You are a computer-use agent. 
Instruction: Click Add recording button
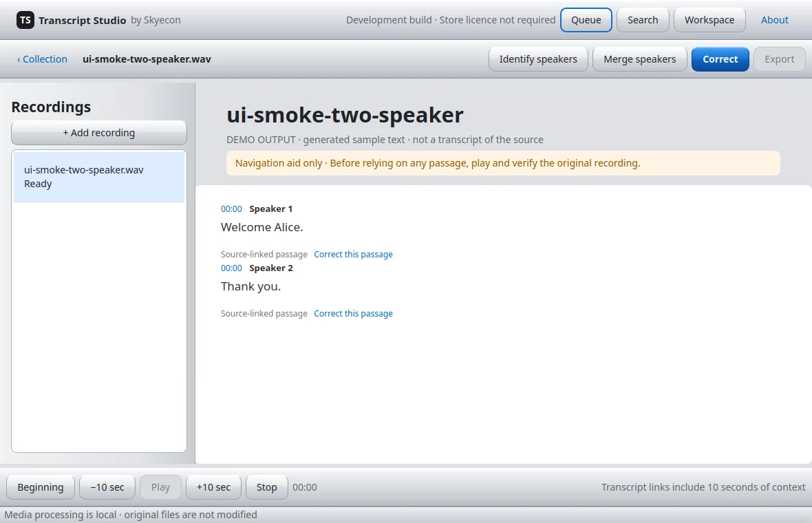coord(99,133)
